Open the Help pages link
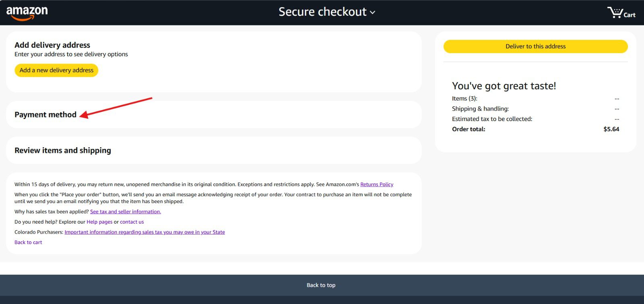This screenshot has width=644, height=304. 99,222
